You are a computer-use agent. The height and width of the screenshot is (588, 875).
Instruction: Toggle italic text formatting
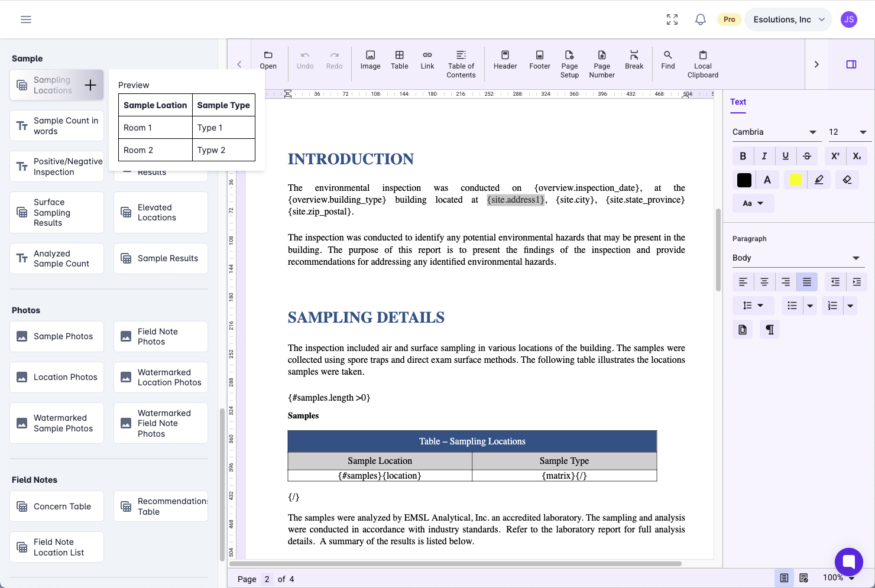(764, 156)
